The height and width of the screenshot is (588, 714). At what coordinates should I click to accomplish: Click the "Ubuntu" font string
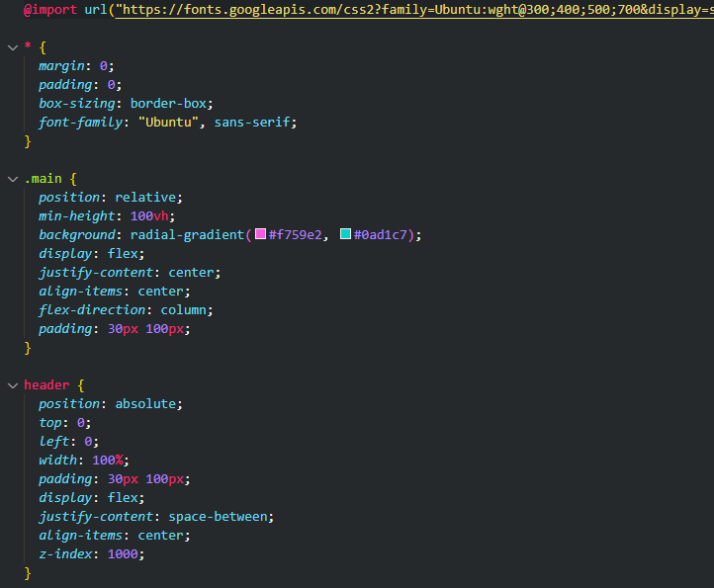tap(168, 122)
